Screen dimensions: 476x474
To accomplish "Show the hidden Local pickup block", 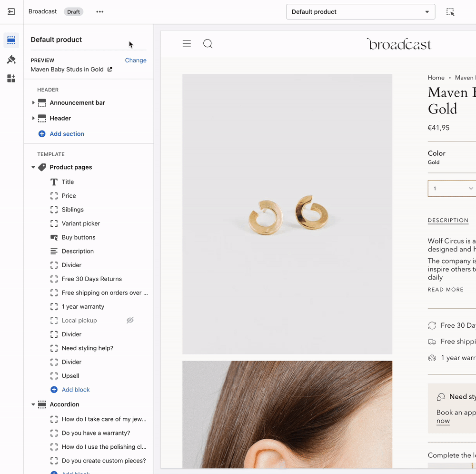I will click(130, 321).
